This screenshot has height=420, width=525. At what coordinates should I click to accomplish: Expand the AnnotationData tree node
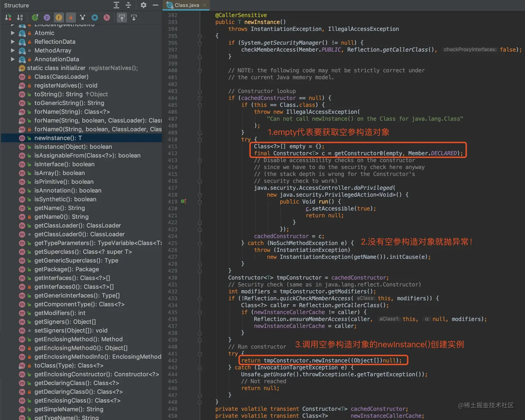coord(13,59)
